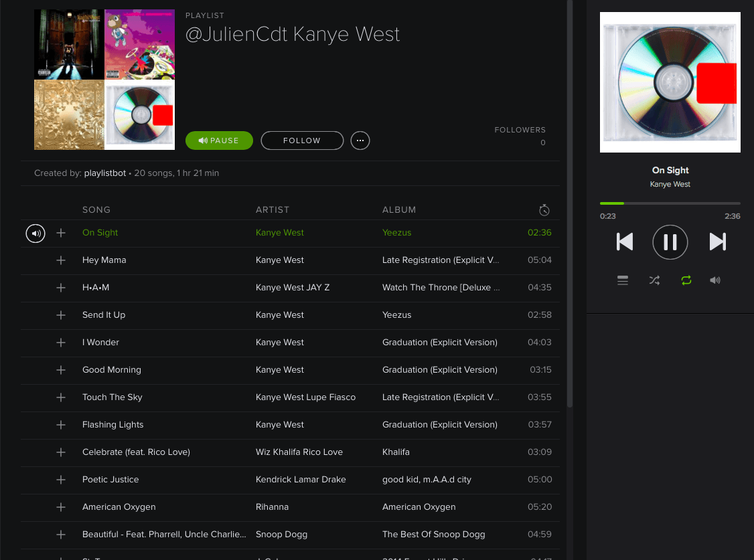Sort by the ALBUM column header
The image size is (754, 560).
point(399,210)
